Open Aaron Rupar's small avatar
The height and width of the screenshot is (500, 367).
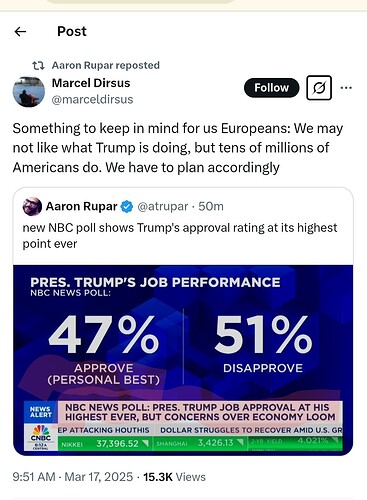(32, 207)
